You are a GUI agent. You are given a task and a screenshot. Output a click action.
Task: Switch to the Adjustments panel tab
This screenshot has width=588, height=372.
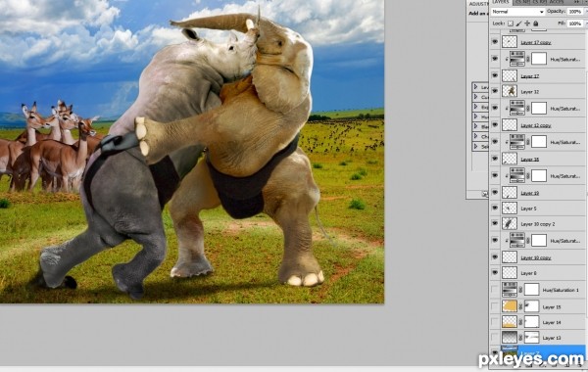coord(478,3)
